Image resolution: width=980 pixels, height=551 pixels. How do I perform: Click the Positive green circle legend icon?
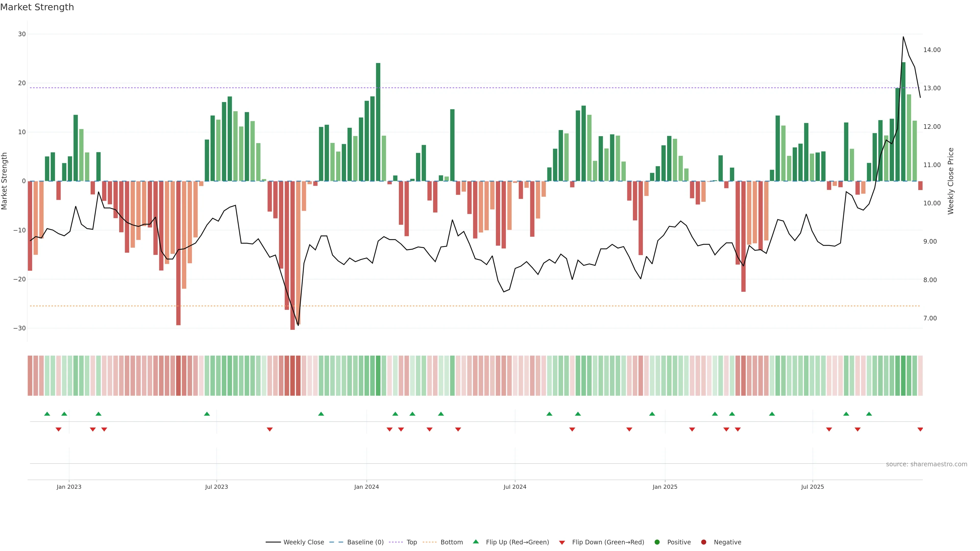(x=657, y=542)
